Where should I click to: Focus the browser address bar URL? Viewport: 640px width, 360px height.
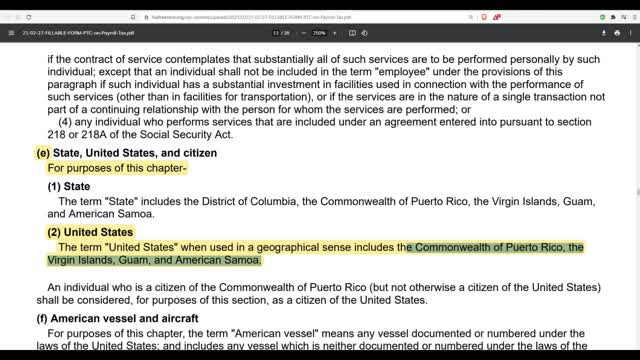click(x=251, y=17)
